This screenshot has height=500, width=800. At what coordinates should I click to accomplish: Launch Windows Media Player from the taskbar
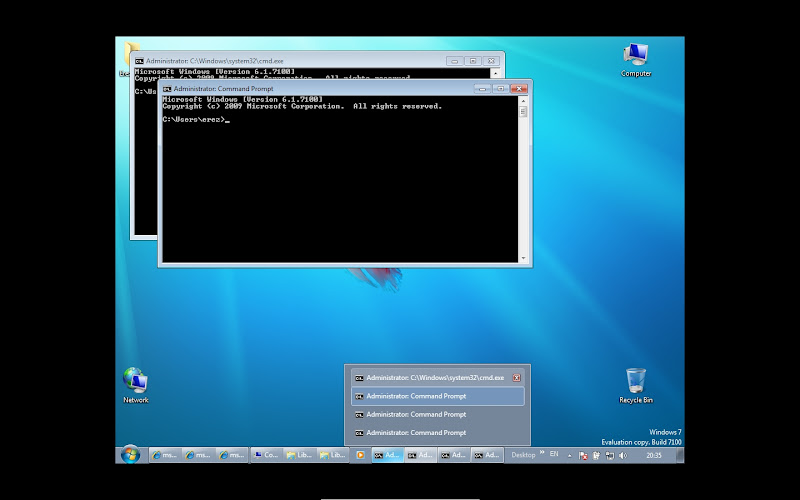(x=360, y=455)
